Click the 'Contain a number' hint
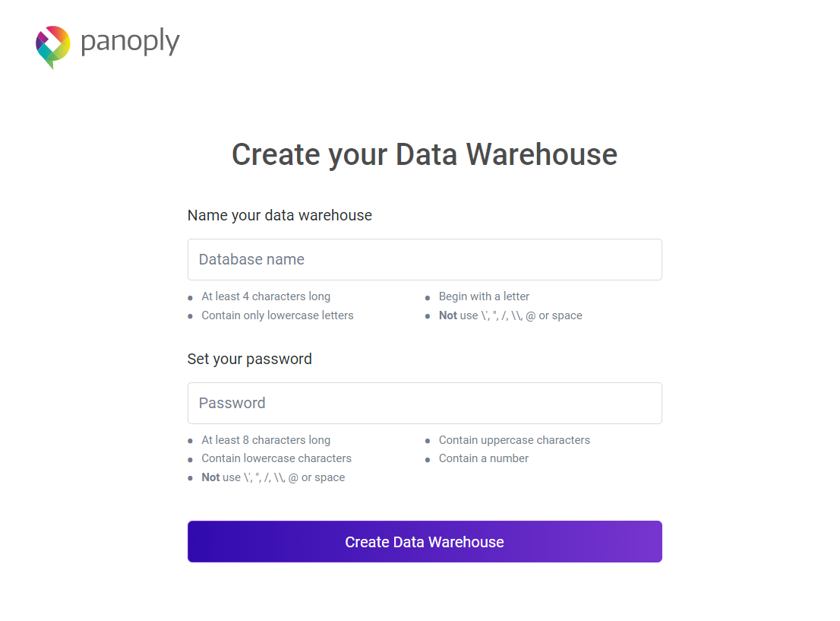Viewport: 840px width, 621px height. tap(483, 458)
